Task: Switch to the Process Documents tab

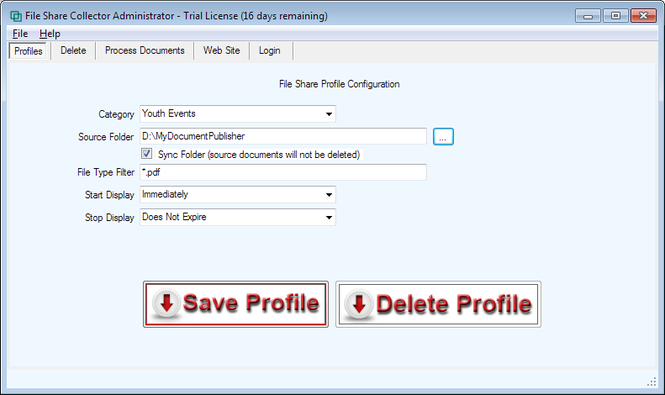Action: pyautogui.click(x=145, y=50)
